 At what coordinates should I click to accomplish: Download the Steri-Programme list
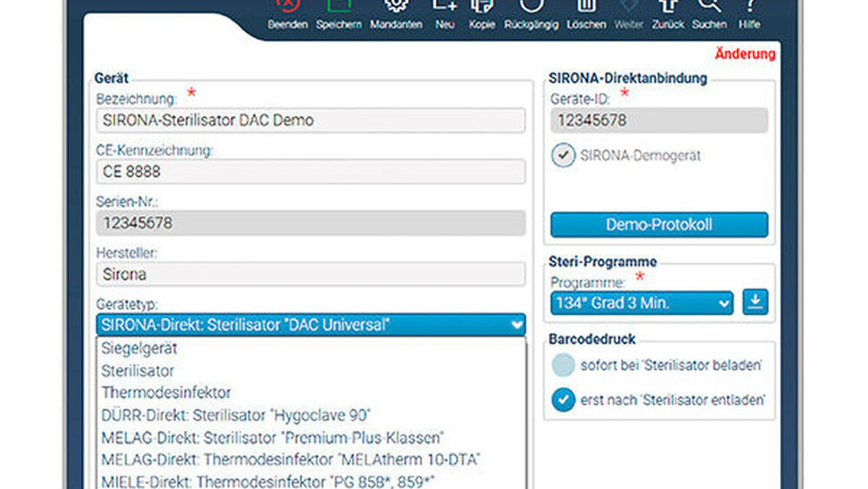coord(755,303)
